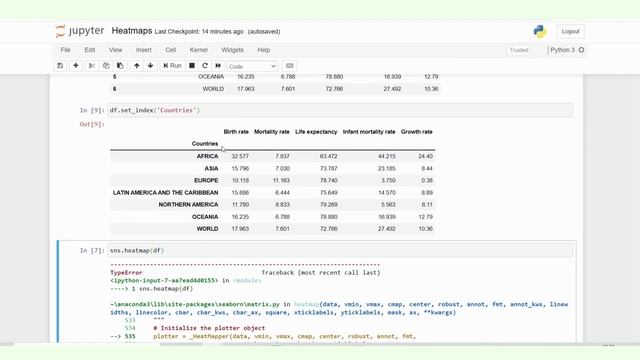640x360 pixels.
Task: Move selected cell up arrow
Action: point(137,66)
